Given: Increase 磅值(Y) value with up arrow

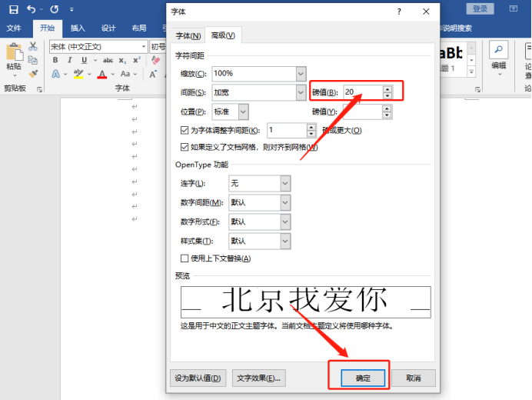Looking at the screenshot, I should (x=387, y=108).
